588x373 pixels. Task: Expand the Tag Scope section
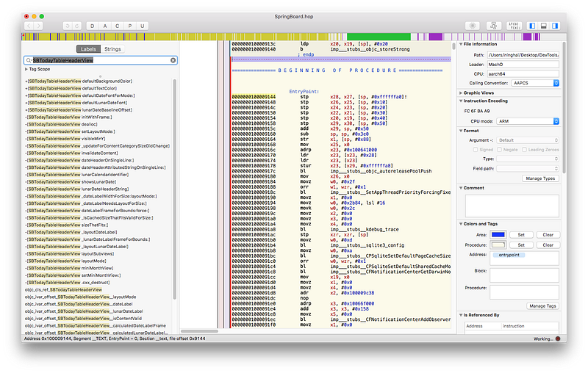tap(26, 69)
